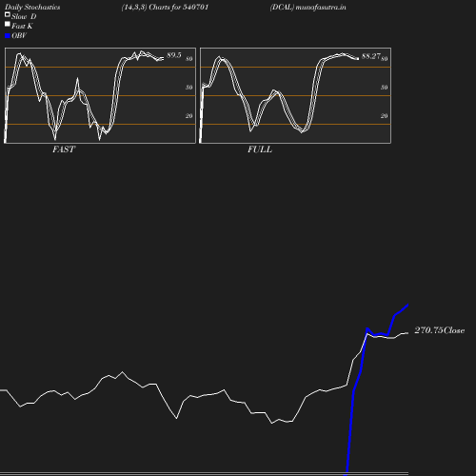This screenshot has width=476, height=476.
Task: Click the 50 axis label in FAST chart
Action: tap(188, 88)
